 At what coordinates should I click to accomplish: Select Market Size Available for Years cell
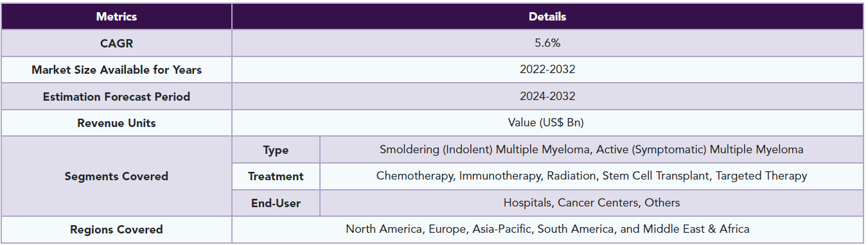pyautogui.click(x=116, y=70)
